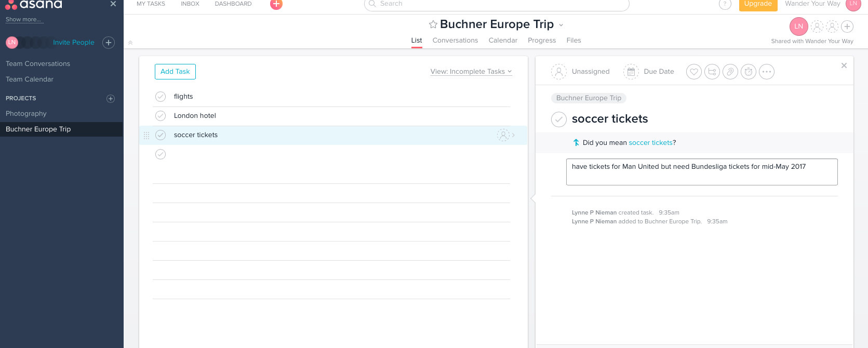Open the Calendar tab
Screen dimensions: 868x348
click(x=503, y=41)
